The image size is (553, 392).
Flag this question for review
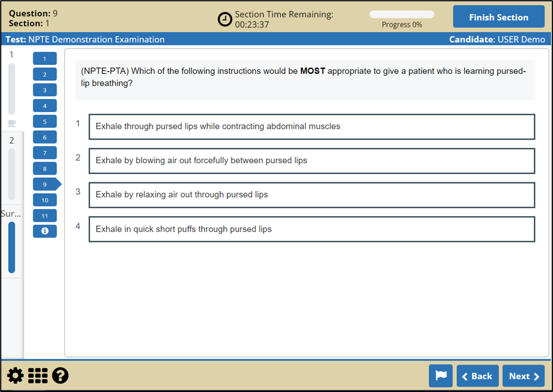(x=441, y=376)
